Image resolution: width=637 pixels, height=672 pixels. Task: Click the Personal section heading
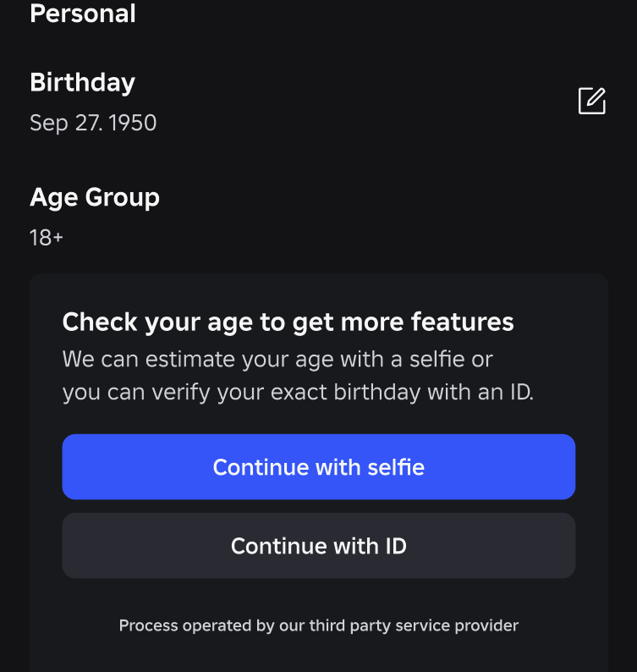click(x=83, y=14)
